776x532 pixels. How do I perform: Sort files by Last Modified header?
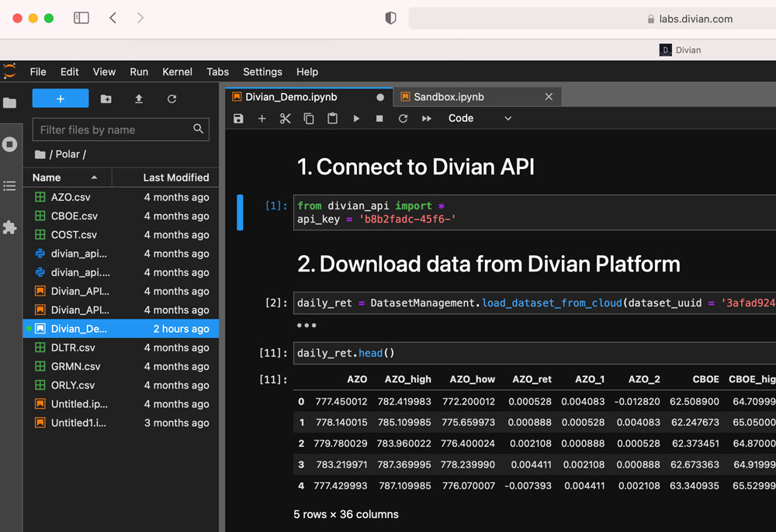click(x=166, y=178)
